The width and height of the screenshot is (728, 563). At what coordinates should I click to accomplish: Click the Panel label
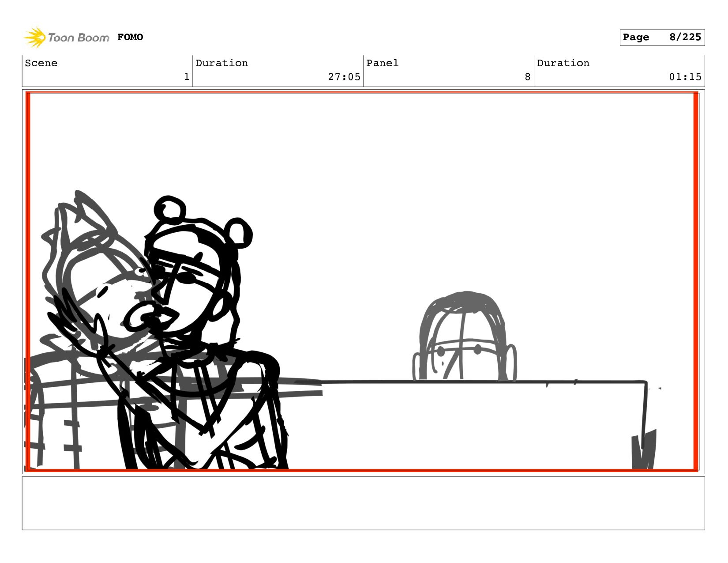(x=383, y=63)
